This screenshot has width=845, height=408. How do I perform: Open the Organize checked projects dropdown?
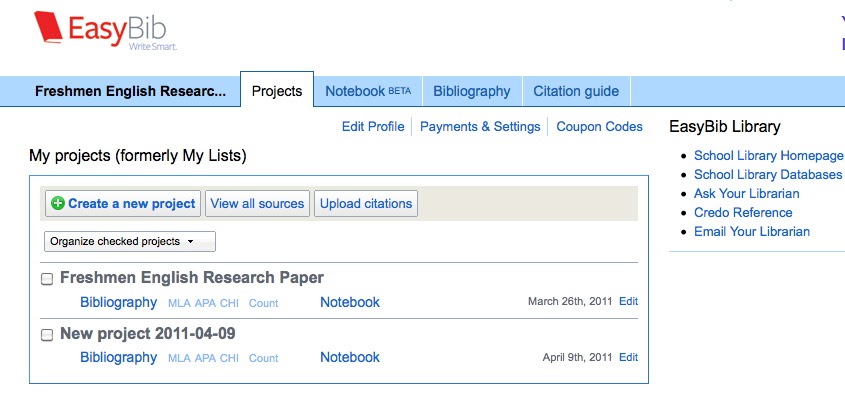(130, 241)
